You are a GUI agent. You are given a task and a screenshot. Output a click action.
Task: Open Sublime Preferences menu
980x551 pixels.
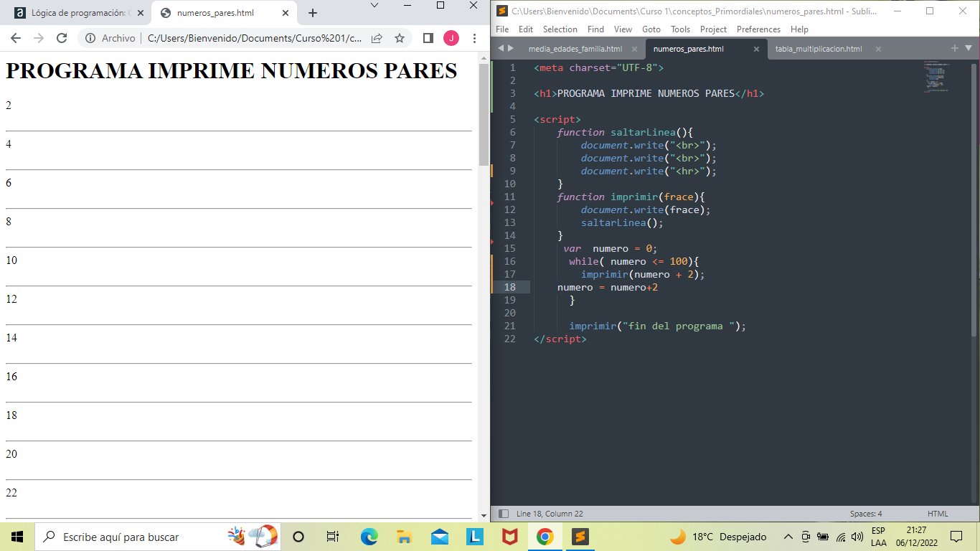(x=758, y=29)
